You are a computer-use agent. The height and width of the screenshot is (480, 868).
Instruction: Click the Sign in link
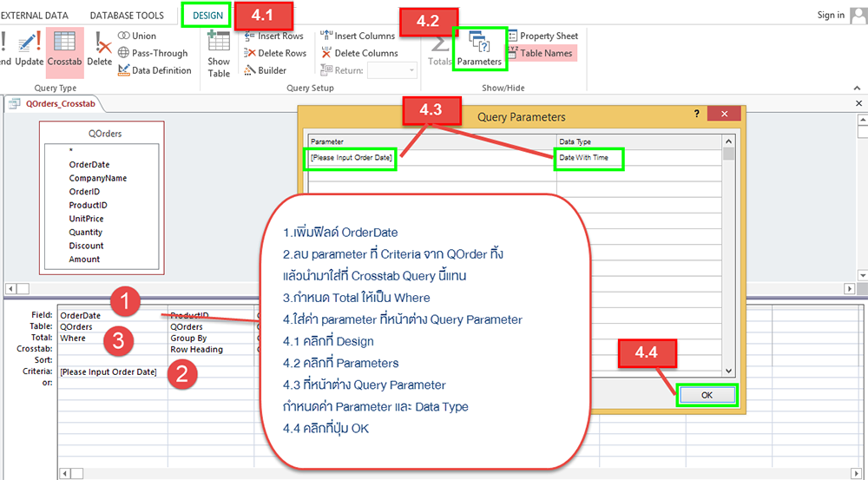[831, 15]
